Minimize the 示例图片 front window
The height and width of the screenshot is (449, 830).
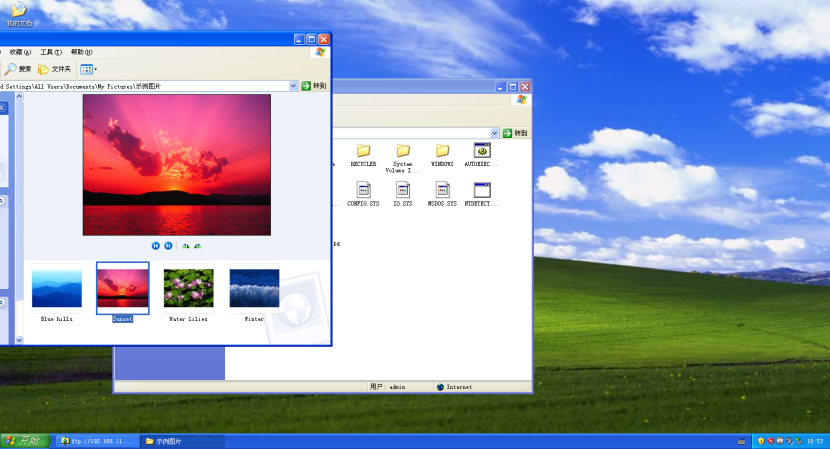click(299, 39)
